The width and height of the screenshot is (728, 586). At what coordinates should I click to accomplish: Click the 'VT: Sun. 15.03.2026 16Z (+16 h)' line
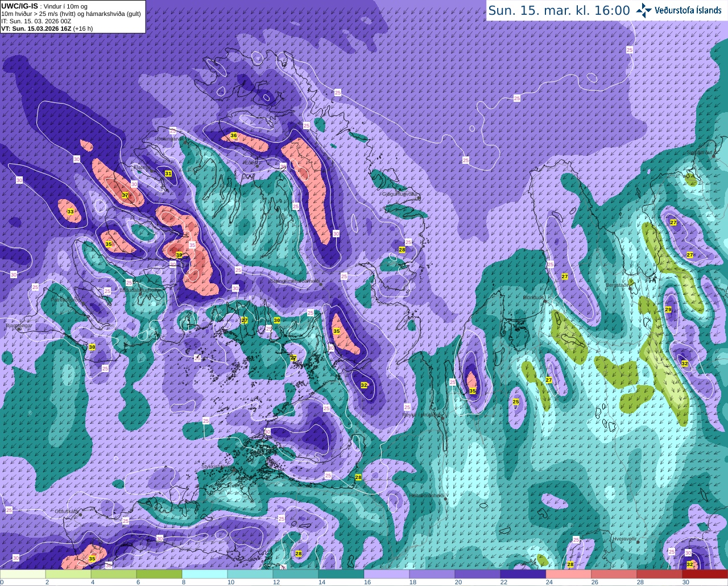[x=47, y=28]
